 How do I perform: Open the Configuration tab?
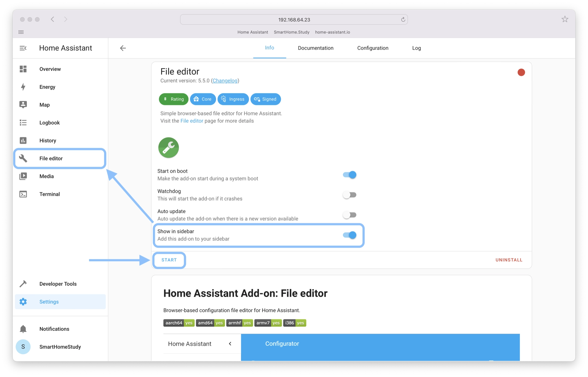click(x=373, y=48)
